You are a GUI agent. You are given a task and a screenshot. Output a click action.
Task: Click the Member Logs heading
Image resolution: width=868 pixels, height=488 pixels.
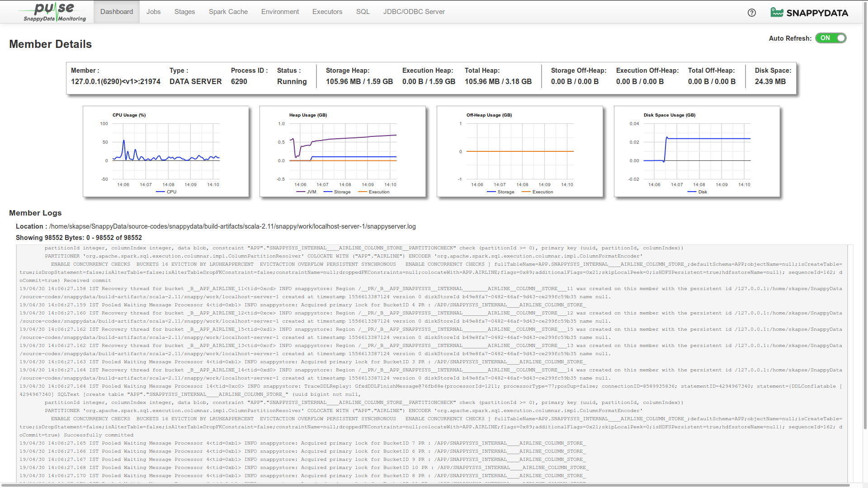(x=35, y=213)
